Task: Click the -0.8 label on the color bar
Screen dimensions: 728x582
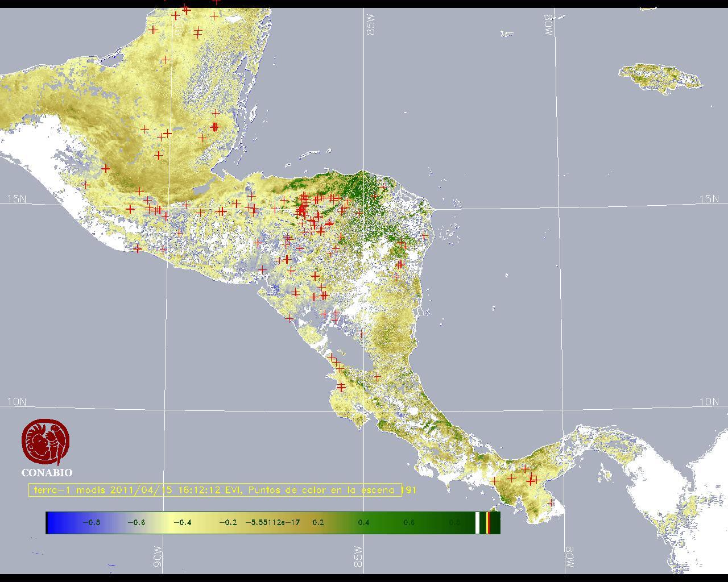Action: pos(91,522)
